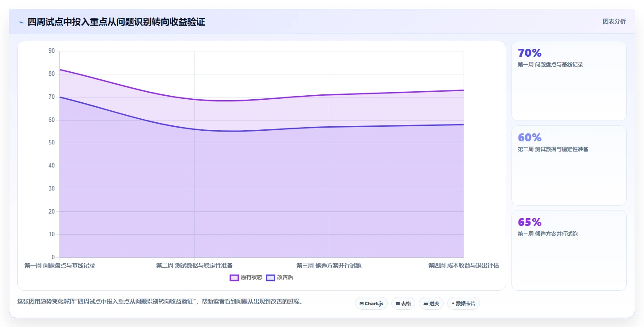Toggle the 原有状态 legend item
The height and width of the screenshot is (327, 644).
(x=246, y=277)
